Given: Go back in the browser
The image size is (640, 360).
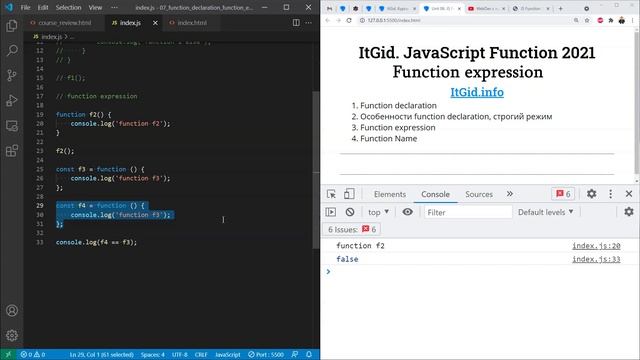Looking at the screenshot, I should click(328, 20).
